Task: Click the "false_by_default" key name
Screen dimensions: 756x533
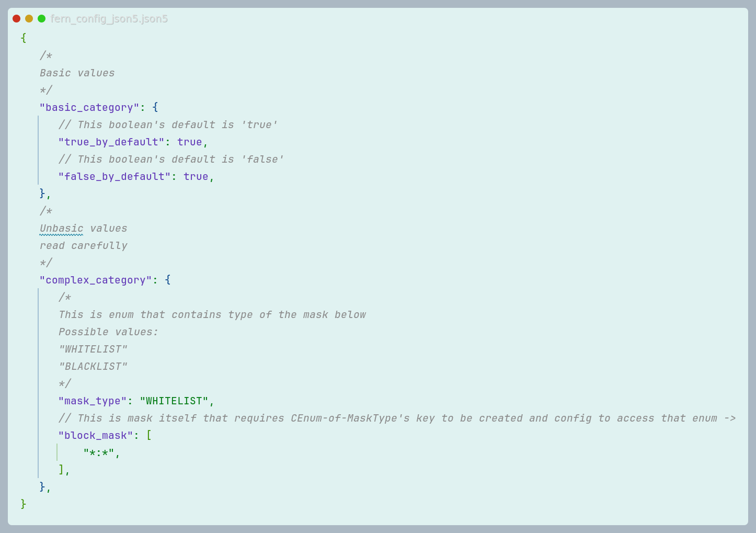Action: (x=114, y=176)
